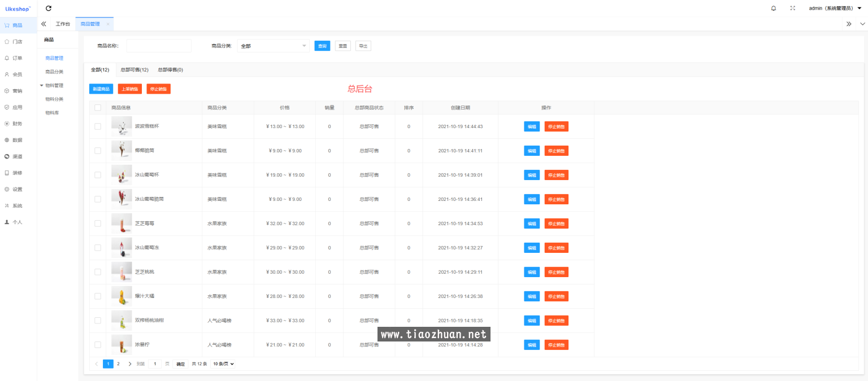Open 商品分类 in the side menu
This screenshot has width=868, height=381.
pos(54,72)
